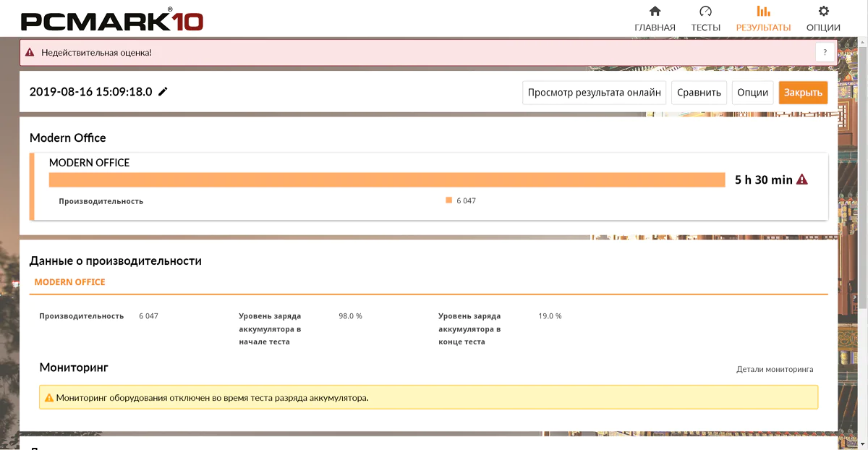Click the Мониторинг оборудования отключен notice text
Image resolution: width=868 pixels, height=450 pixels.
212,397
